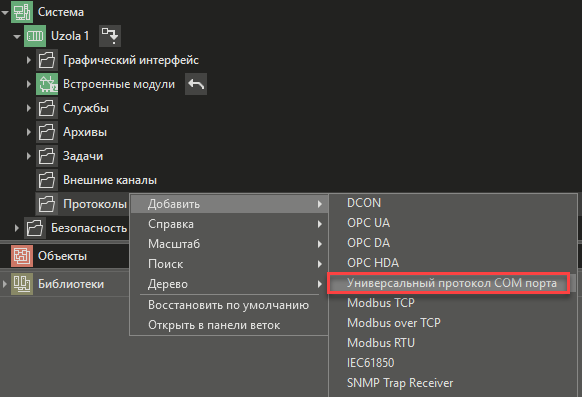The height and width of the screenshot is (397, 582).
Task: Select the Объекты label
Action: [62, 256]
